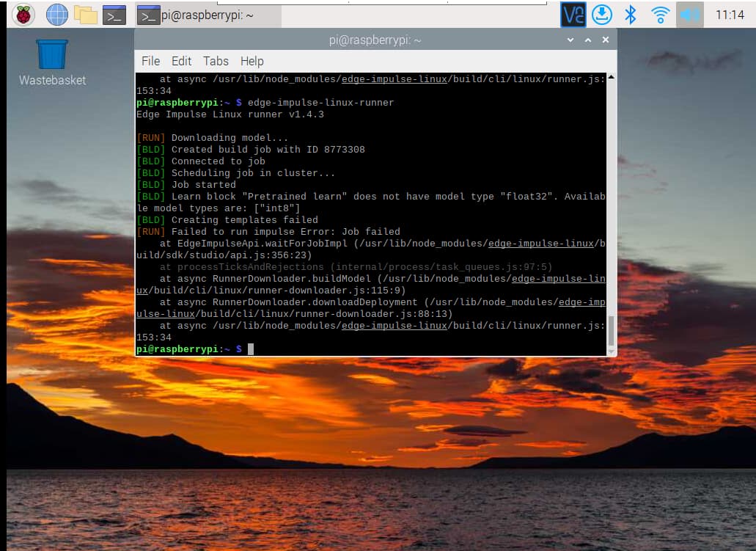Open the Wi-Fi network menu
Screen dimensions: 756x551
[x=660, y=14]
